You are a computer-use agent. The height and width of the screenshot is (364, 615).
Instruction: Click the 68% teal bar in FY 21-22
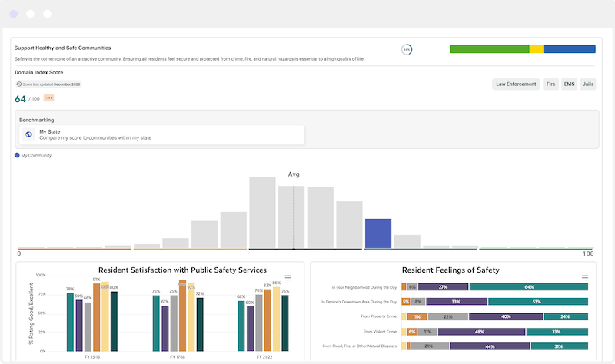pyautogui.click(x=241, y=326)
